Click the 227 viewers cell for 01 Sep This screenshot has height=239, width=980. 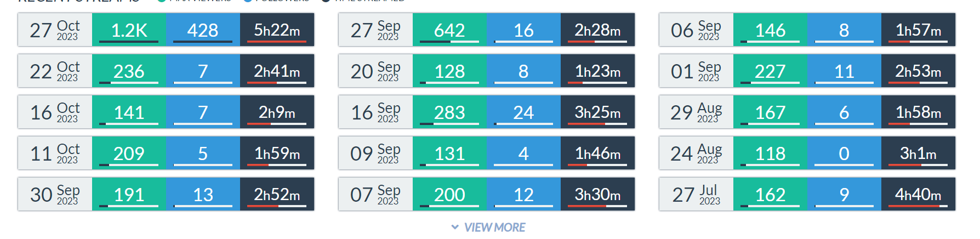(x=770, y=71)
